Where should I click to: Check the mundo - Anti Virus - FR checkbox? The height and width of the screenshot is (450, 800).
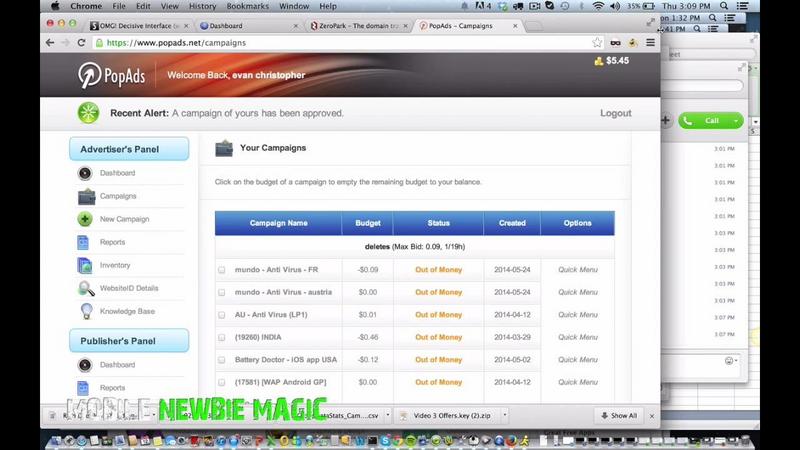click(x=221, y=270)
